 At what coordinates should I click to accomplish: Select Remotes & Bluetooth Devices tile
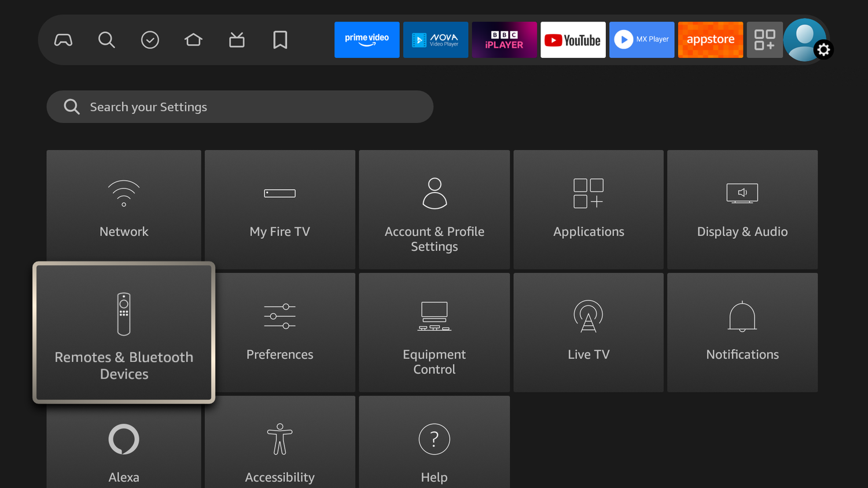coord(124,332)
